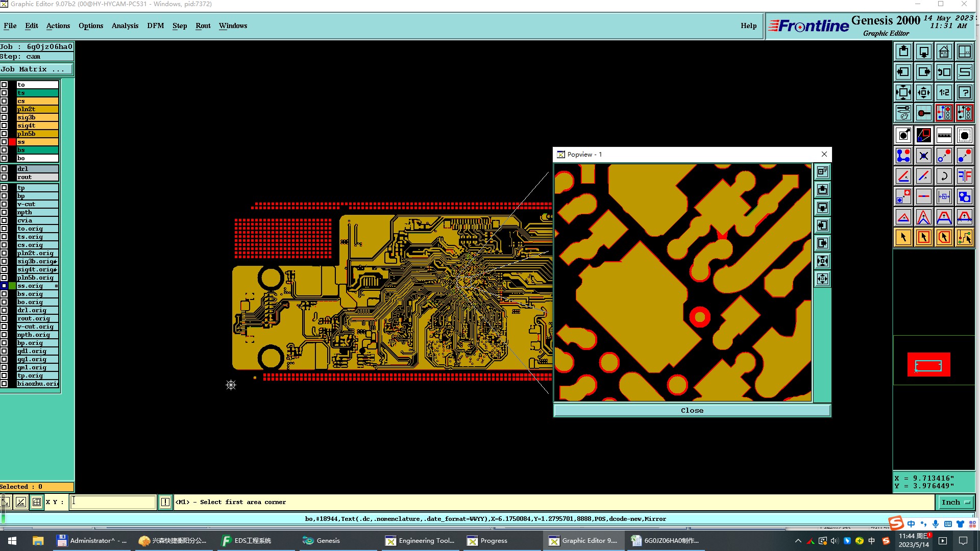Click the green color swatch beside 'ss.orig'
This screenshot has height=551, width=980.
(12, 286)
